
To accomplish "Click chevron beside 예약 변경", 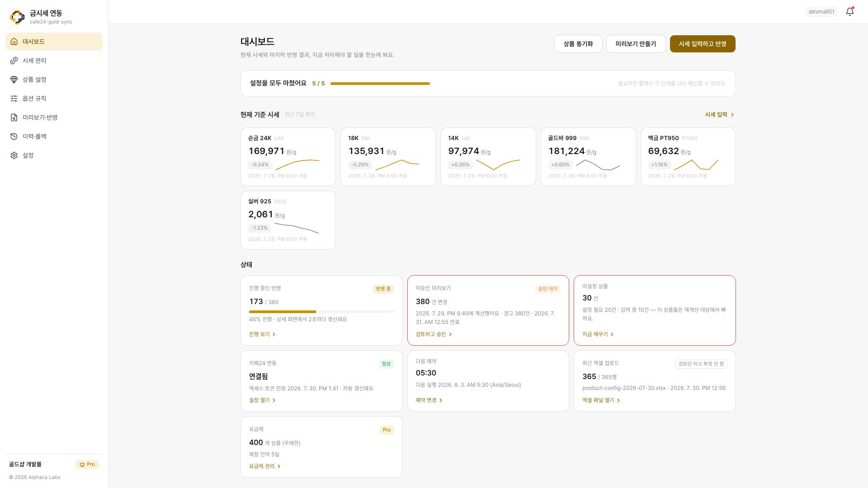I will click(441, 400).
